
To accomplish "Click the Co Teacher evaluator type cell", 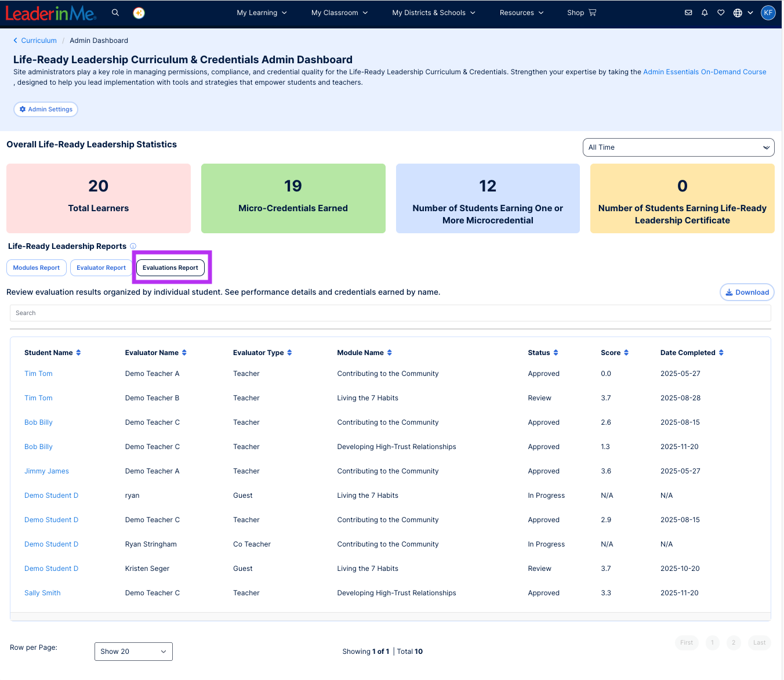I will 252,544.
